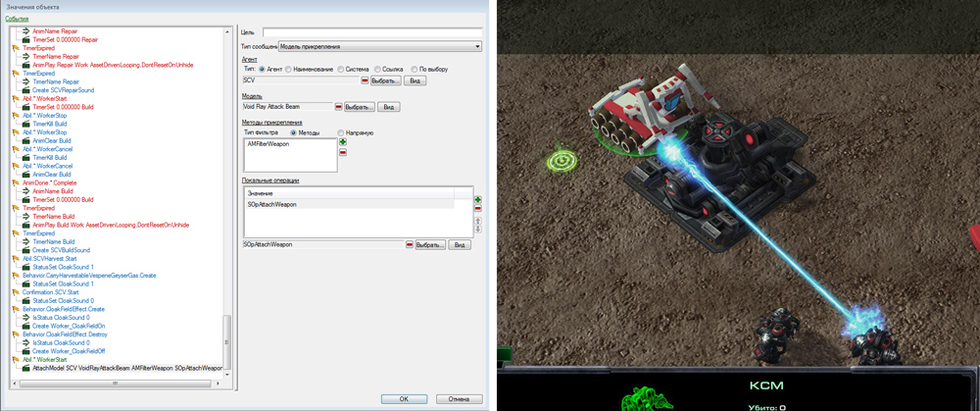This screenshot has width=980, height=411.
Task: Remove the selected local operation with the red minus
Action: (478, 208)
